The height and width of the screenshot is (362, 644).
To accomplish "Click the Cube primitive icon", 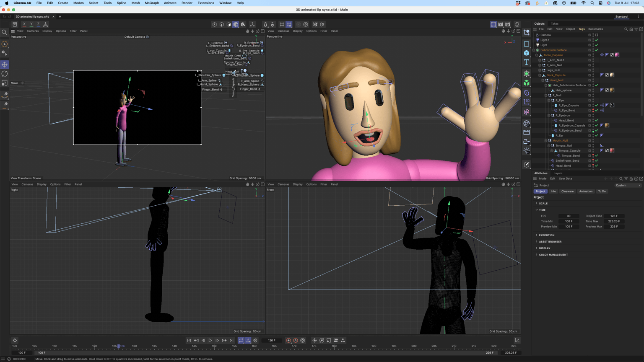I will pos(527,53).
